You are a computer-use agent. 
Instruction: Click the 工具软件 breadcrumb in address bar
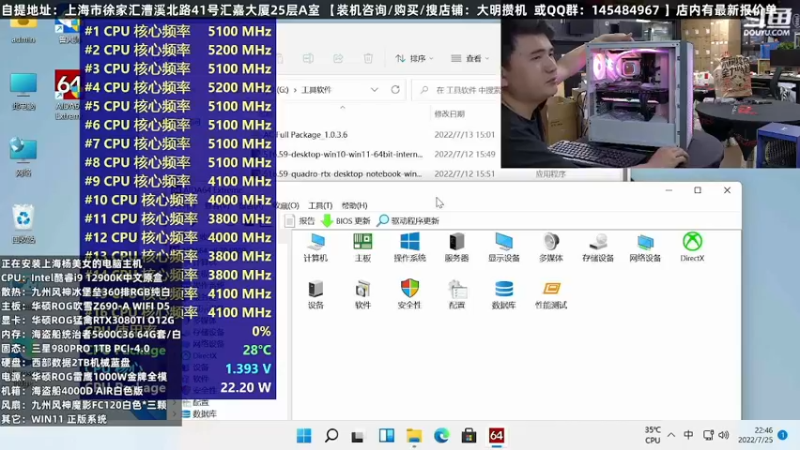(x=316, y=90)
